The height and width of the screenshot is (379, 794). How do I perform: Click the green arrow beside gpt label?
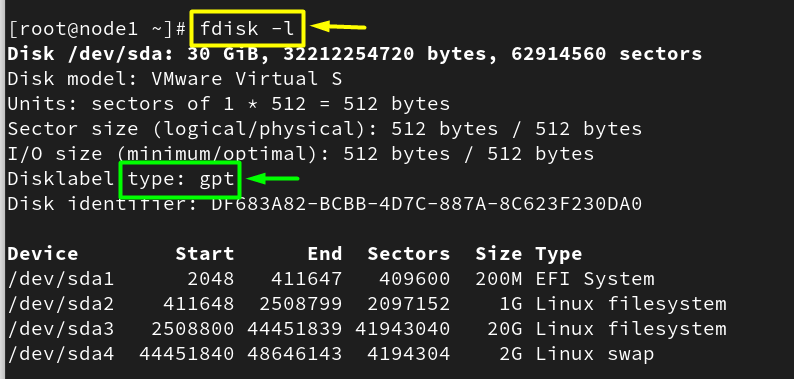tap(271, 178)
